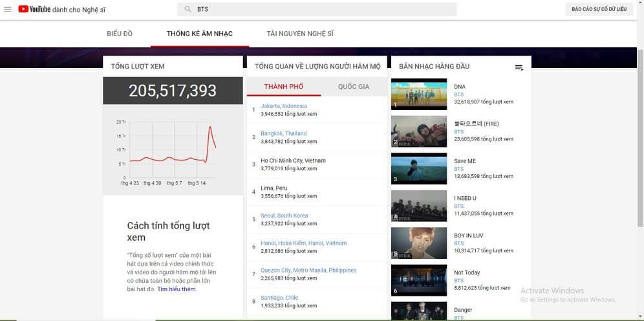Screen dimensions: 644x321
Task: Click the 3,946,553 tổng lượt xem count
Action: 289,114
